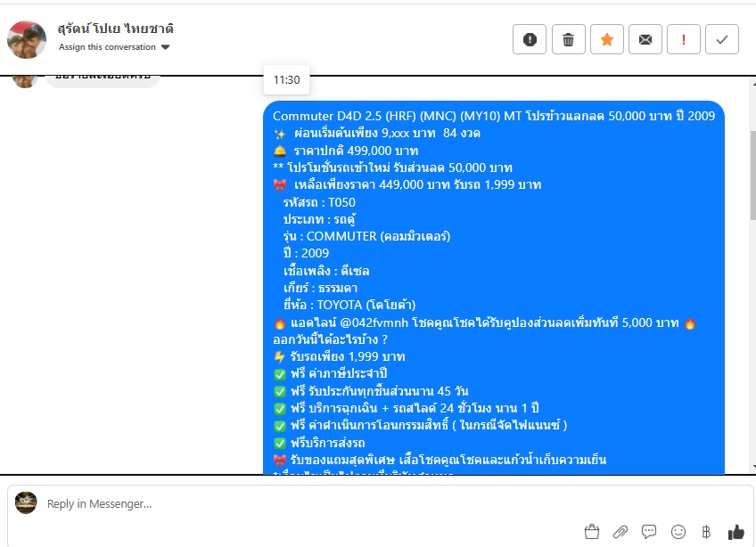
Task: Click the line เชื้อเพลิง : ดีเซล
Action: click(326, 272)
